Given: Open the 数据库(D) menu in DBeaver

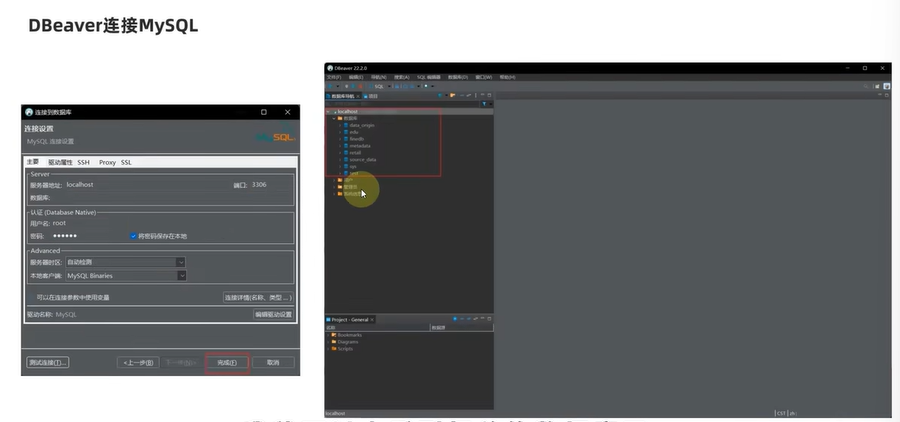Looking at the screenshot, I should (x=458, y=77).
